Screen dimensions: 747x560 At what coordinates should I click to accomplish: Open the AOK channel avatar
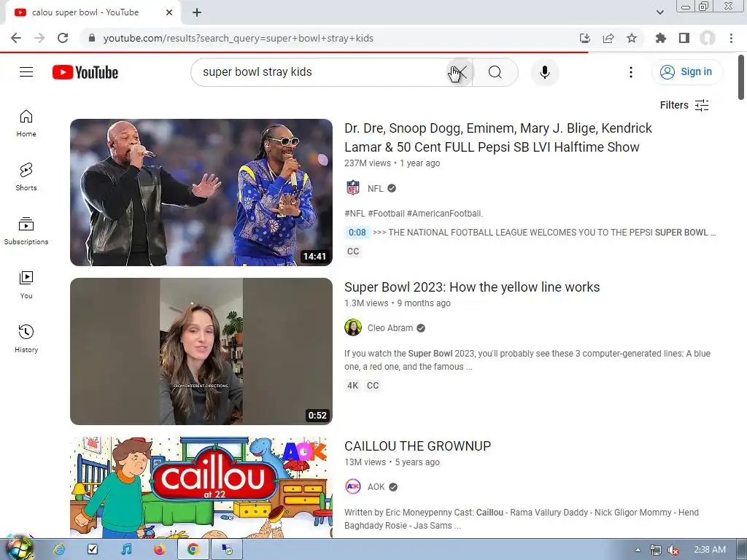(x=353, y=486)
